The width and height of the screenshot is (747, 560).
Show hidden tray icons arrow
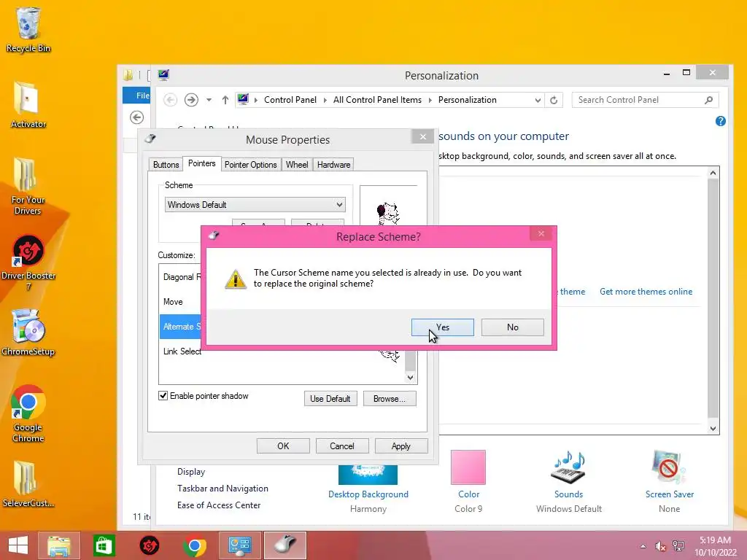[643, 546]
